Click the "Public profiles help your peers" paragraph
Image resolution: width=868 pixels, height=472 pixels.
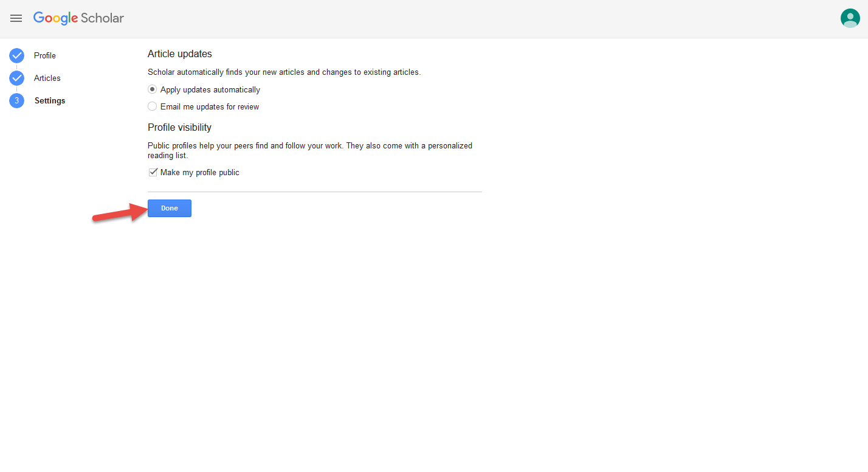(309, 150)
